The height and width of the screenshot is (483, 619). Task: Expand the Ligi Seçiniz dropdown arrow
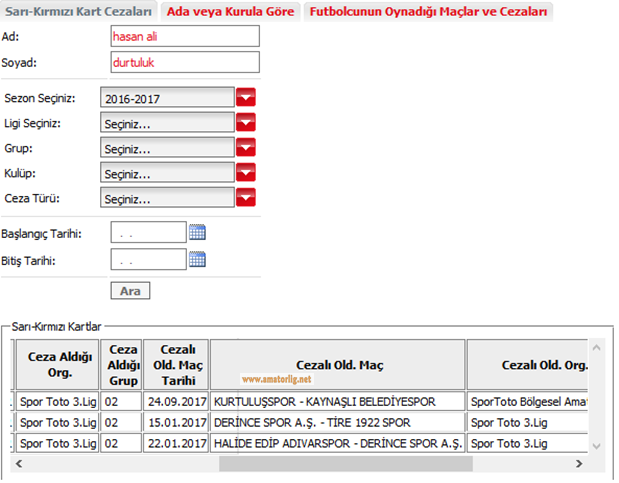click(x=246, y=123)
